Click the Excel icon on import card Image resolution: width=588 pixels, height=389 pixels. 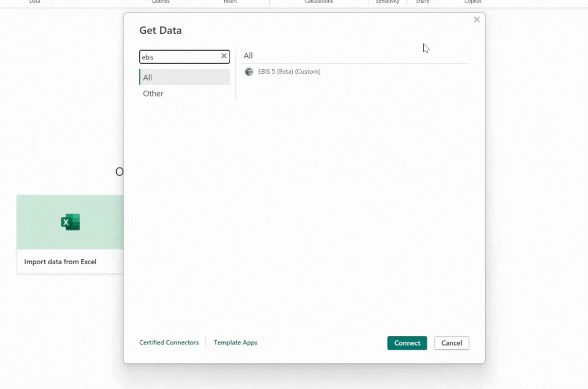(x=70, y=222)
